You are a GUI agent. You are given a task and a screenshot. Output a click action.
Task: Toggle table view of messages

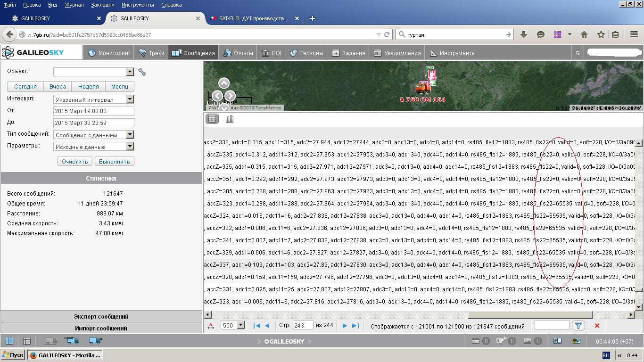pos(212,119)
